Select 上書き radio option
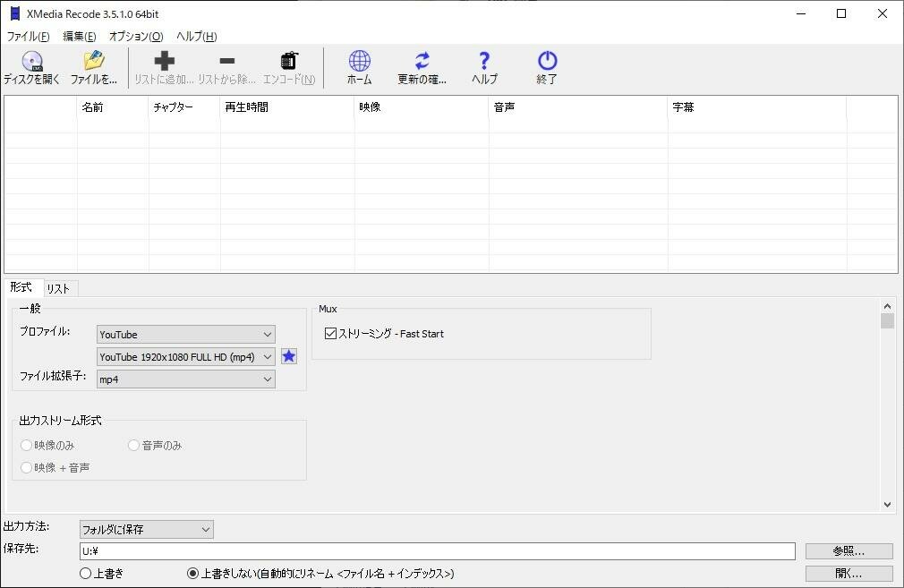The width and height of the screenshot is (904, 588). tap(85, 573)
